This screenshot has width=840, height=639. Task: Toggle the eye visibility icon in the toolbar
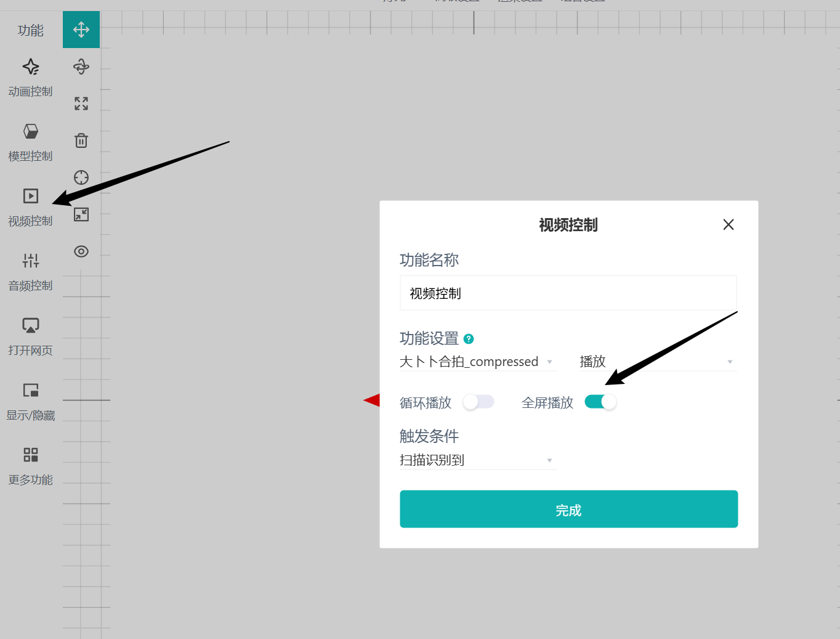click(81, 251)
